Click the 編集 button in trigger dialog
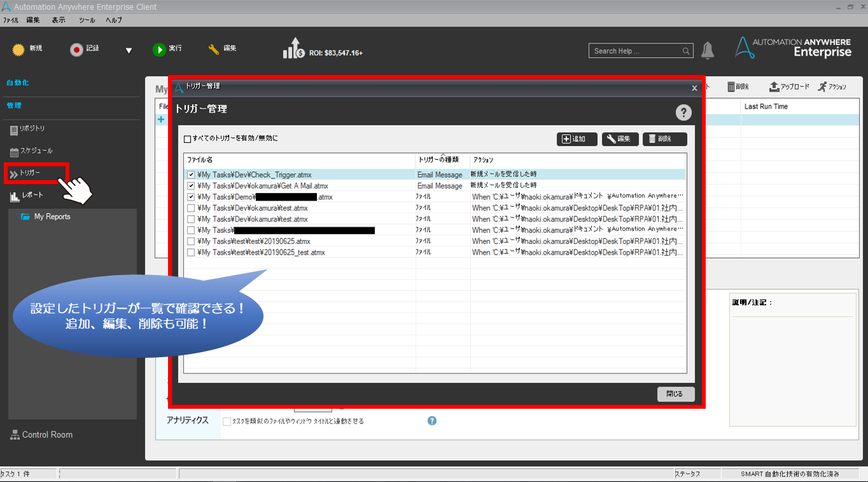Screen dimensions: 868x482 (620, 139)
